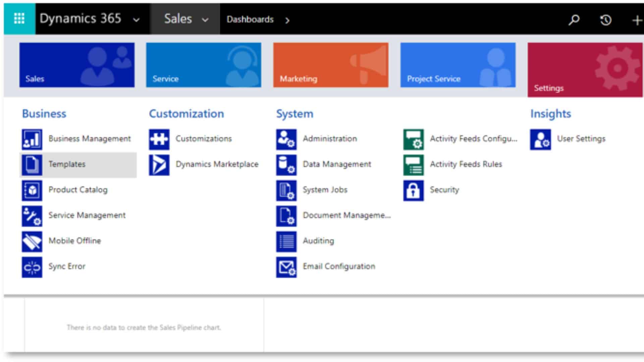Click the Security padlock icon
Image resolution: width=644 pixels, height=362 pixels.
[x=413, y=190]
